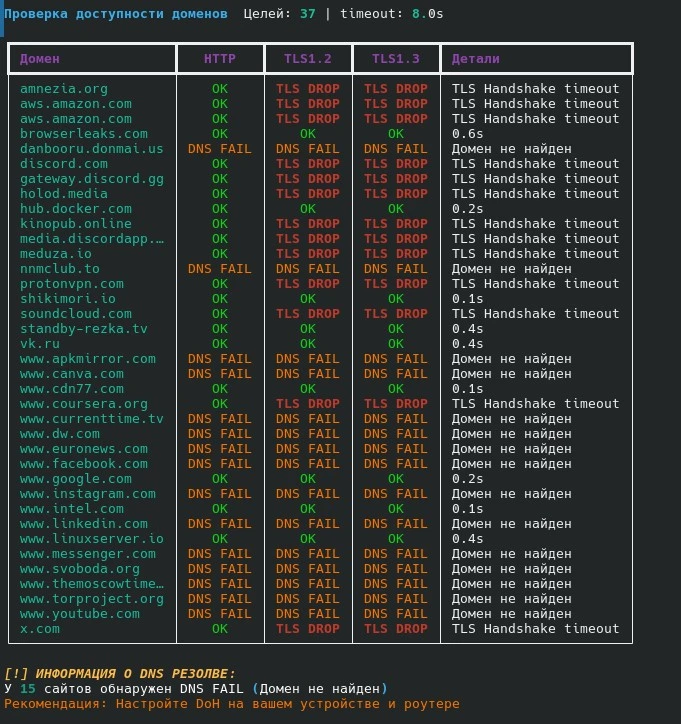The image size is (681, 724).
Task: Select the domain 'www.facebook.com'
Action: [84, 464]
